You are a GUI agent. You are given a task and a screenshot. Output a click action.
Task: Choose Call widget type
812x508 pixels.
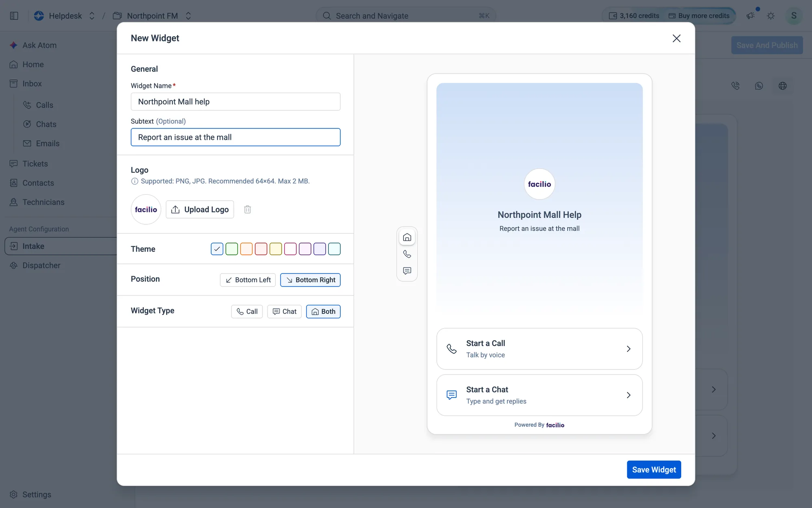pyautogui.click(x=247, y=311)
